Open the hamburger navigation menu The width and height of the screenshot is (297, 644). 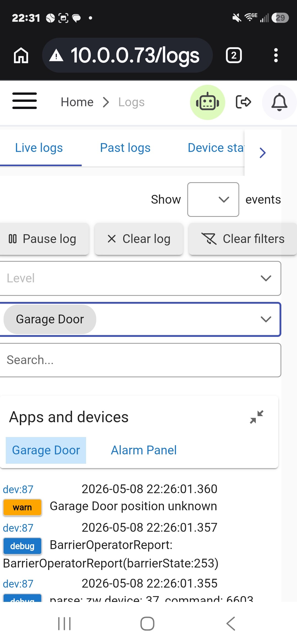[24, 101]
